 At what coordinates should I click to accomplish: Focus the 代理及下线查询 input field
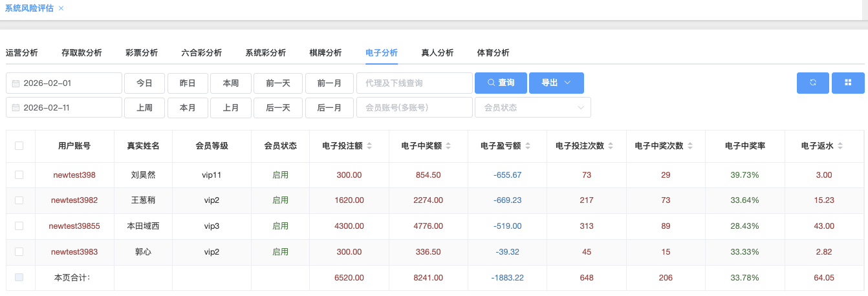414,83
